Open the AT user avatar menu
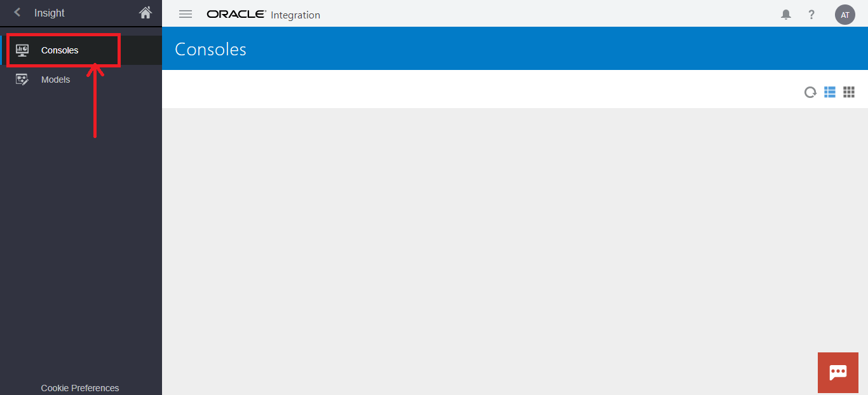 [x=844, y=15]
